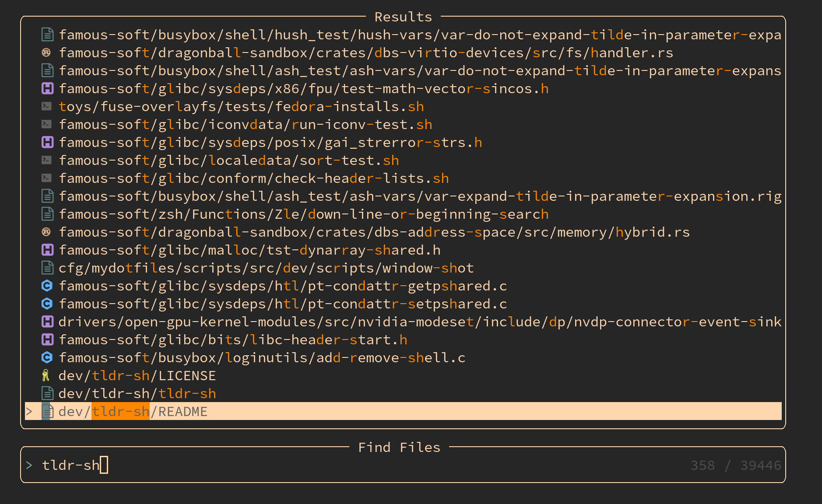The image size is (822, 504).
Task: Click C icon beside pt-condattr-getpshared.c
Action: [47, 286]
